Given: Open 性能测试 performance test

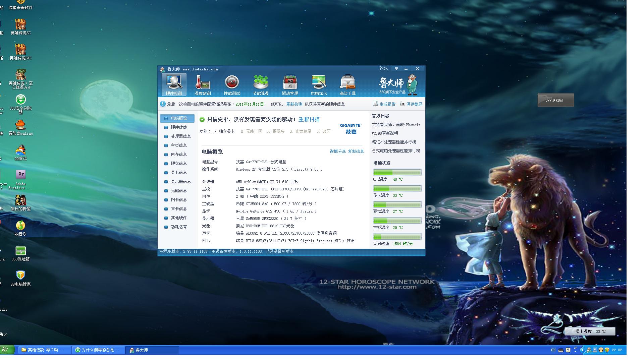Looking at the screenshot, I should [x=232, y=85].
